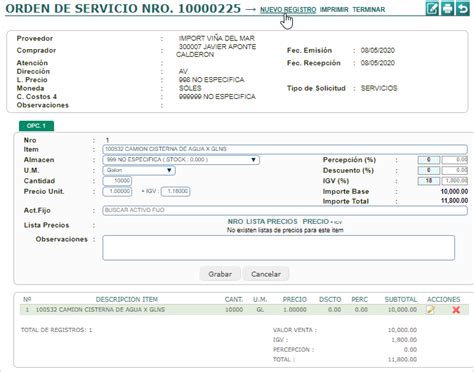The height and width of the screenshot is (372, 474).
Task: Click the TOTAL DE REGISTROS: 1 text
Action: pos(56,330)
